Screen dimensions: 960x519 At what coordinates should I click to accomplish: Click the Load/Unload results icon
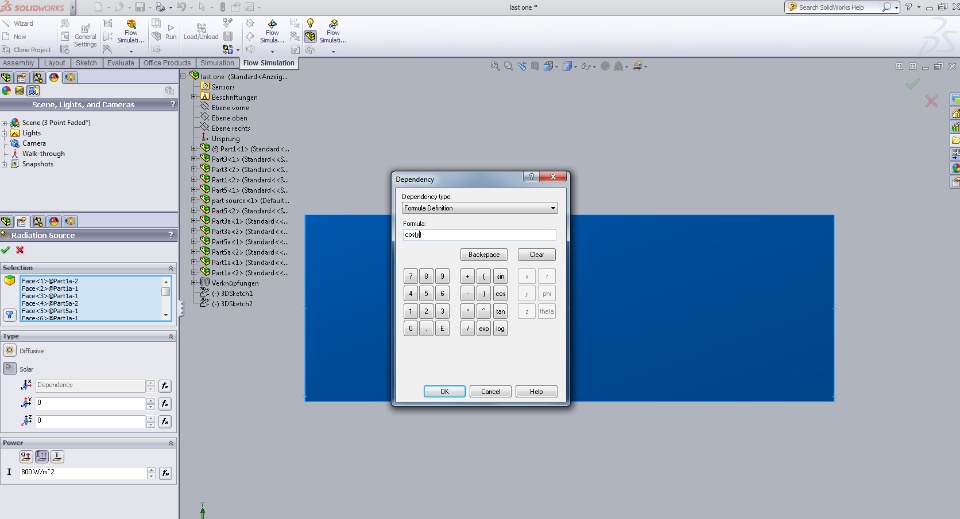coord(201,32)
